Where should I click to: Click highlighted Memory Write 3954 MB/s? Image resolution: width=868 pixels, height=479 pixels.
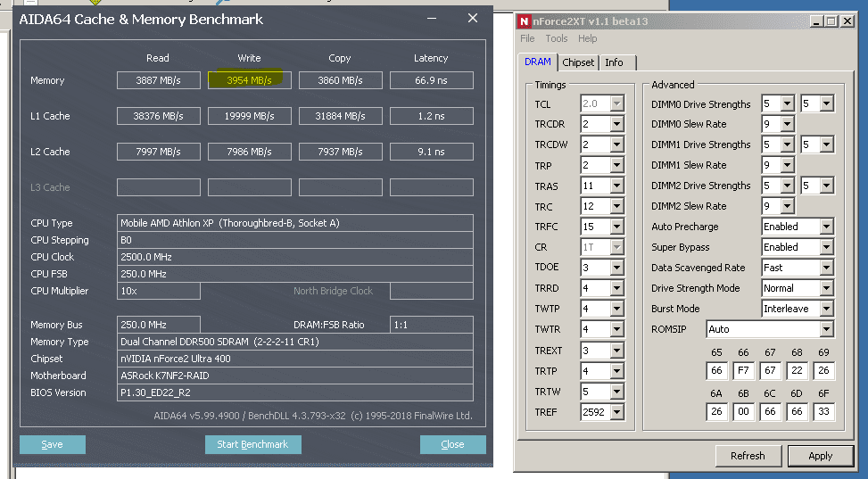click(249, 80)
